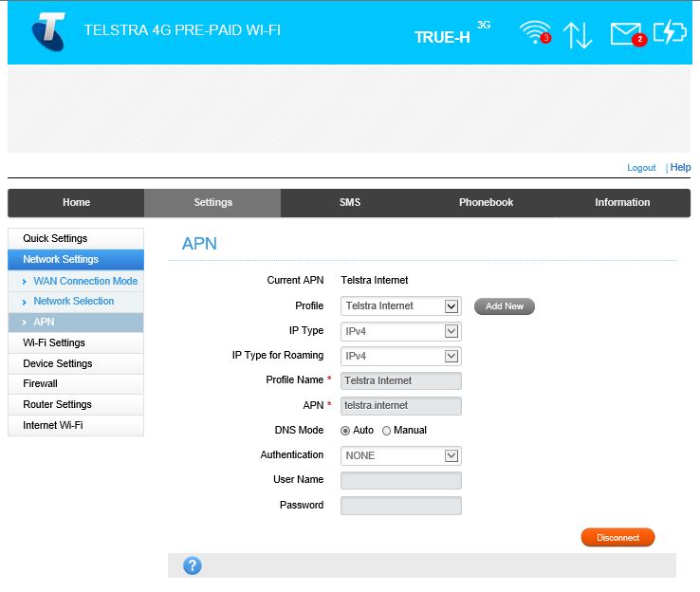Click the blue question mark help icon
Image resolution: width=700 pixels, height=592 pixels.
click(x=193, y=565)
